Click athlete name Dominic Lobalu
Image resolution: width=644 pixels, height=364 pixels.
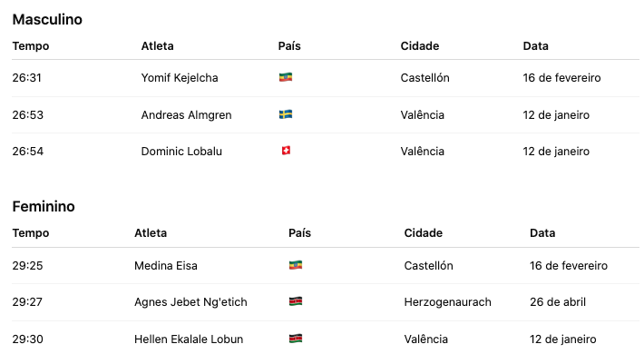[181, 152]
